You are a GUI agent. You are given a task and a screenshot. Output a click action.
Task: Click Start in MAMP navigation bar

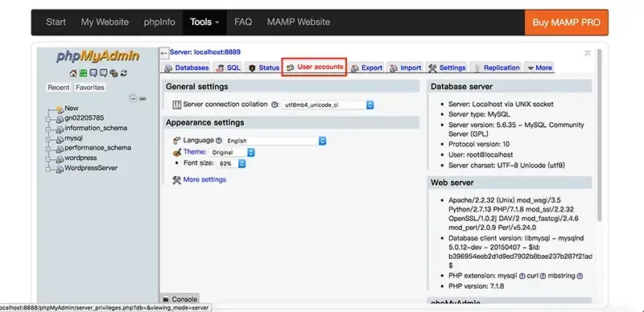pos(56,23)
